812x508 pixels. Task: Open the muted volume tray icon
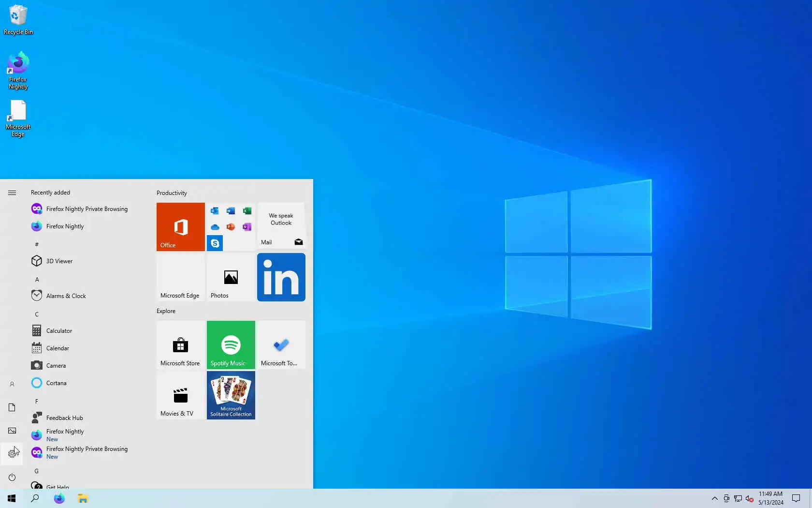pos(750,498)
